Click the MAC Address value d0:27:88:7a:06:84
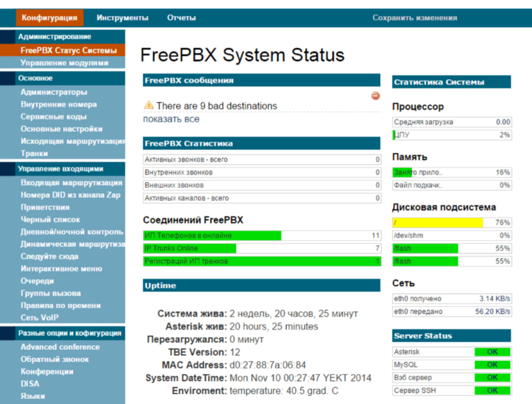532x404 pixels. pyautogui.click(x=267, y=365)
